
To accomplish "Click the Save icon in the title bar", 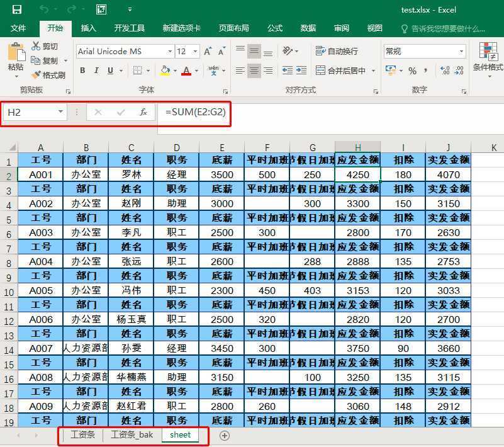I will click(x=17, y=9).
